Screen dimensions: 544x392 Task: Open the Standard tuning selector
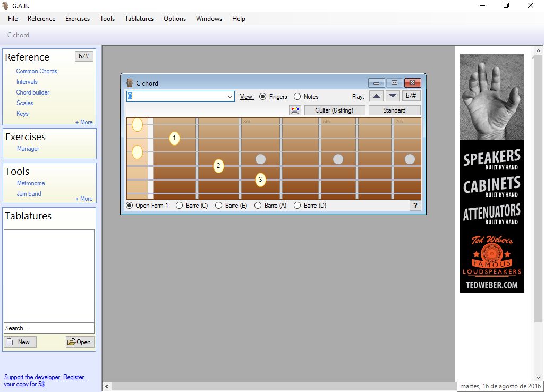point(394,110)
